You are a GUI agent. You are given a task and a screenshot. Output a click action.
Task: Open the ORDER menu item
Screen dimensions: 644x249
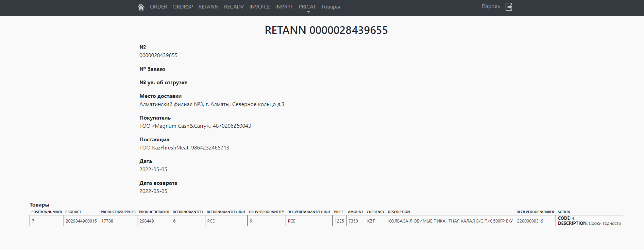pos(158,7)
